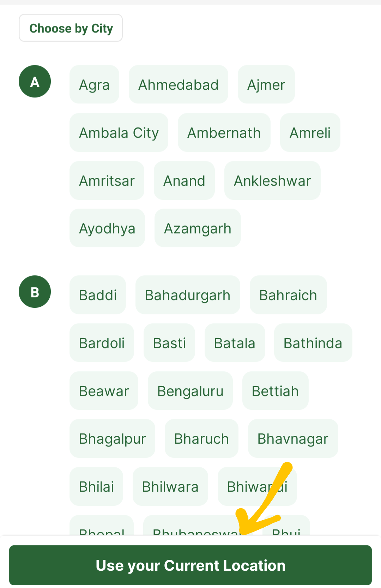381x588 pixels.
Task: Jump to the letter B section badge
Action: click(x=35, y=292)
